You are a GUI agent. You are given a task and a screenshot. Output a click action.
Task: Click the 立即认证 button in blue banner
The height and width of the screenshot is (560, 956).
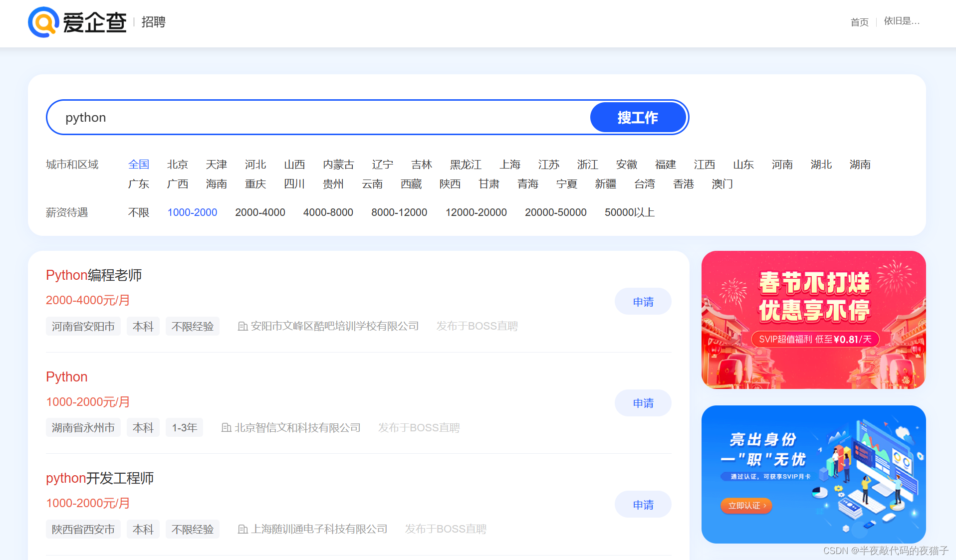[746, 506]
